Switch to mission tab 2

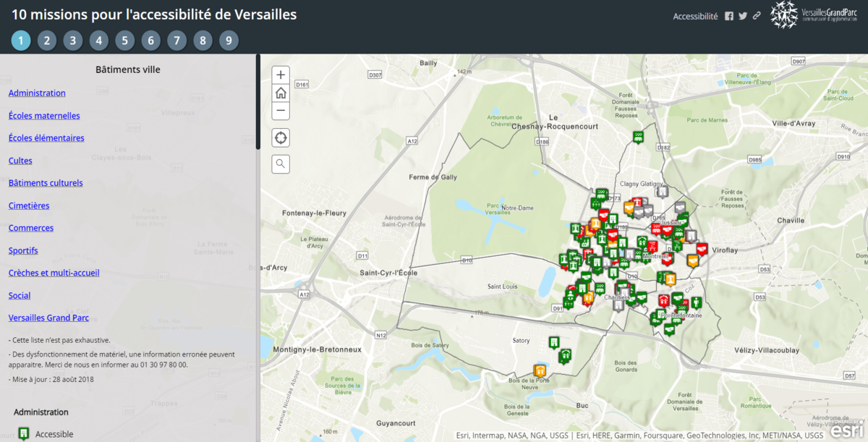(47, 41)
